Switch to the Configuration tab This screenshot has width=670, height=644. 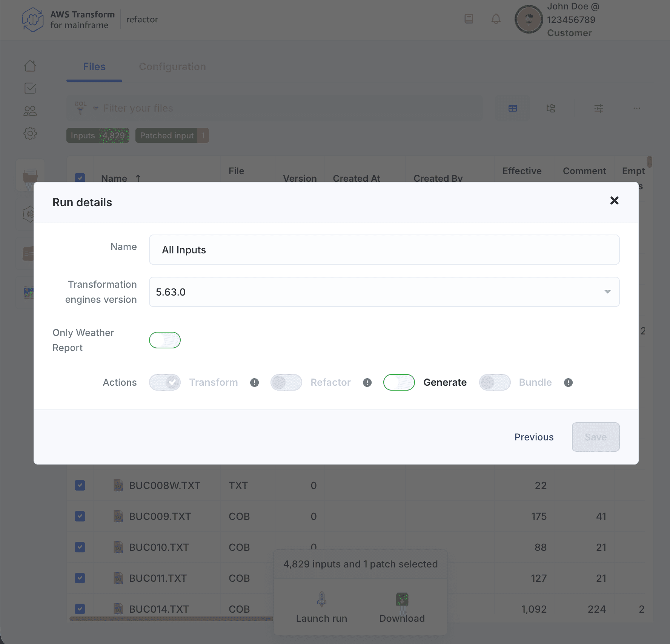click(x=172, y=67)
